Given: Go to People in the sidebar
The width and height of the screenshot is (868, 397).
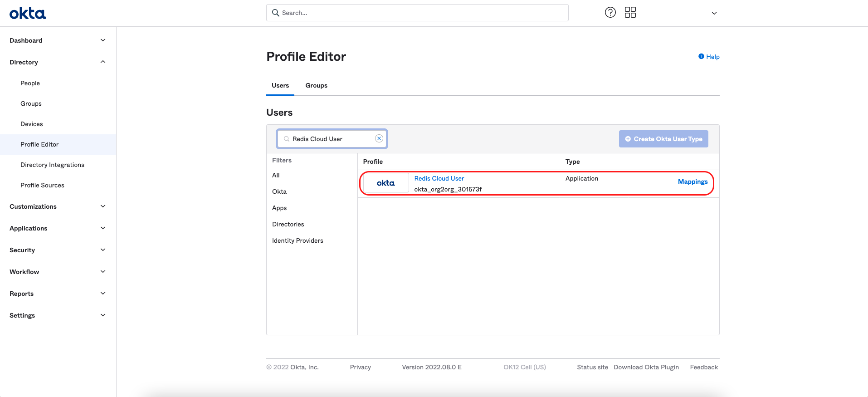Looking at the screenshot, I should 30,83.
